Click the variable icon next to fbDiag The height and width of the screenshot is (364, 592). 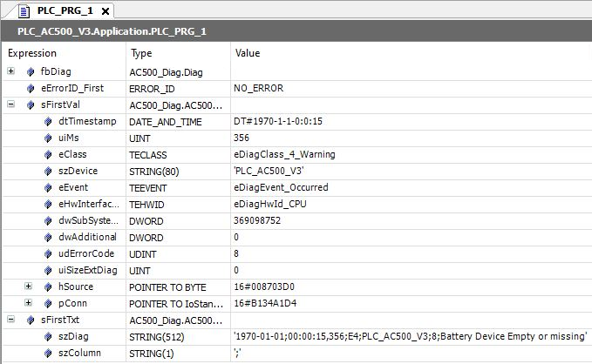pyautogui.click(x=31, y=71)
